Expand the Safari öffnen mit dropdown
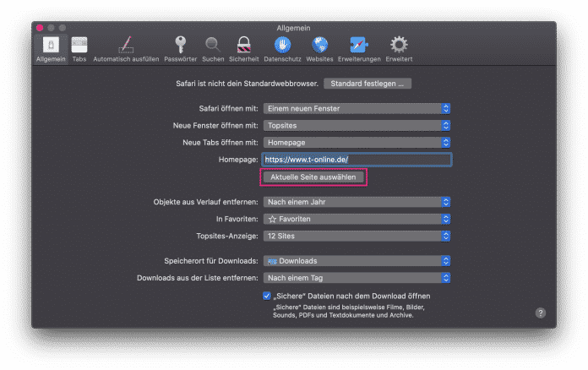Screen dimensions: 588x370 357,108
